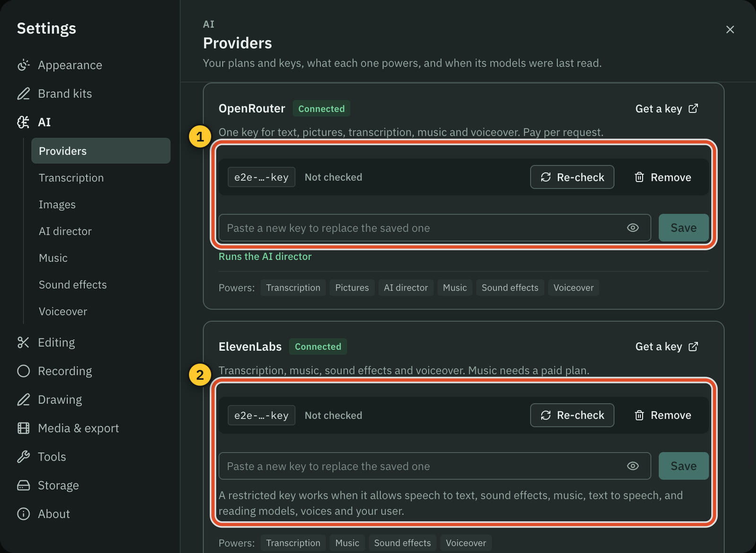Viewport: 756px width, 553px height.
Task: Click the Appearance icon in the sidebar
Action: (23, 65)
